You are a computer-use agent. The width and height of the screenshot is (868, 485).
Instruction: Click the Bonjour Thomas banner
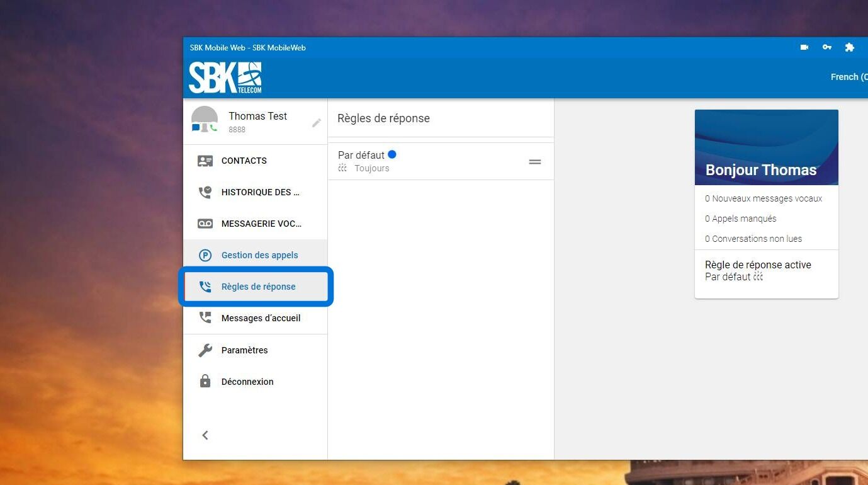(x=767, y=147)
